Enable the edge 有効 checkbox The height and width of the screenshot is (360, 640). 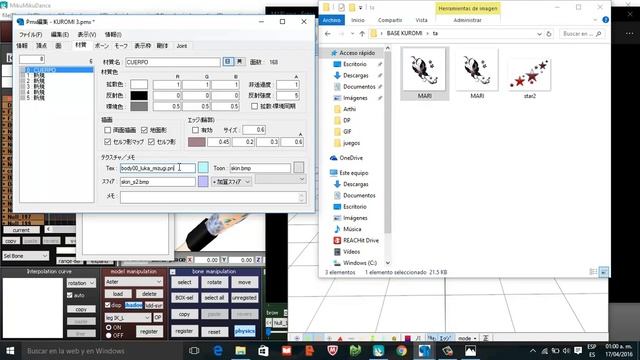tap(195, 130)
